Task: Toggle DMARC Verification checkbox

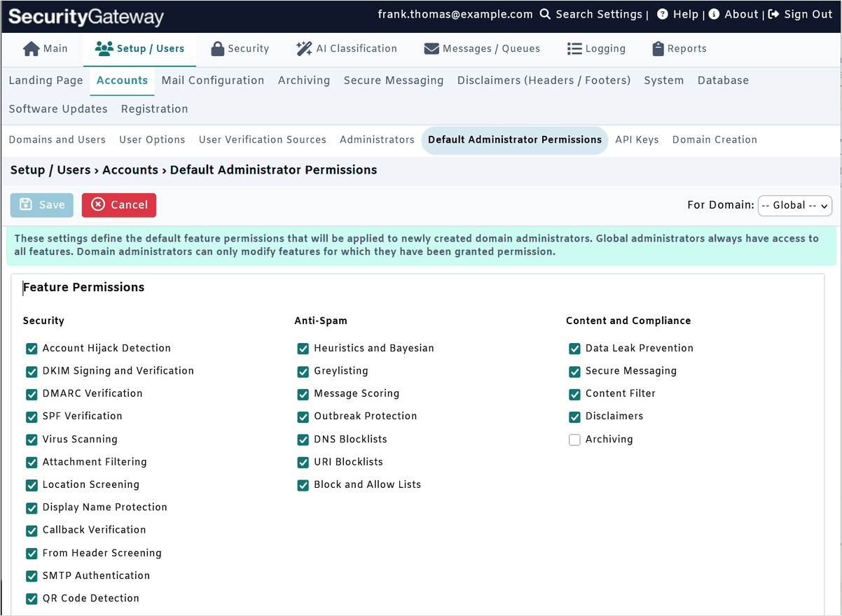Action: pyautogui.click(x=32, y=394)
